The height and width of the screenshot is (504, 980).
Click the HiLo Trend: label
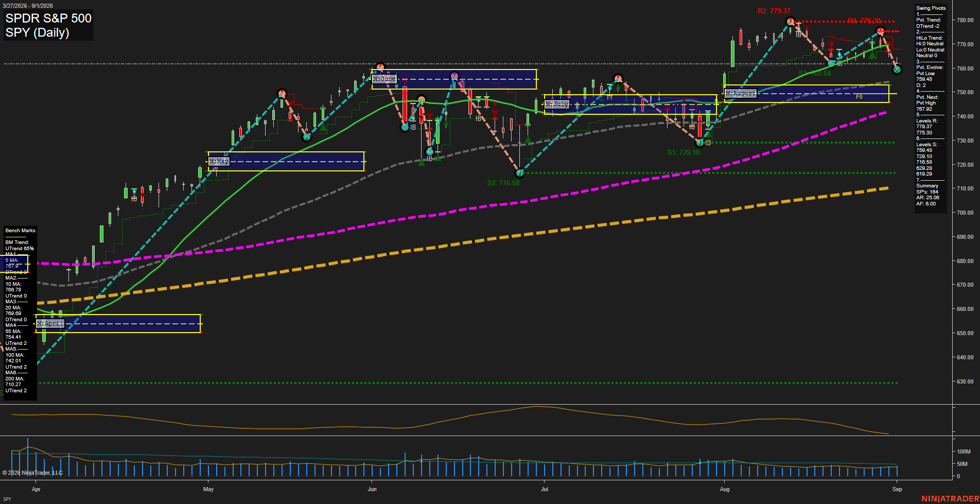[930, 38]
